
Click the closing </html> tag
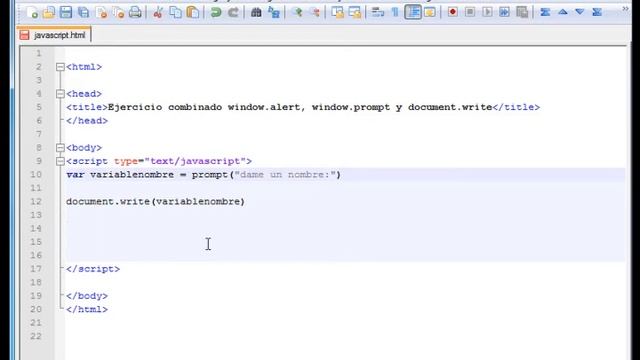[87, 309]
